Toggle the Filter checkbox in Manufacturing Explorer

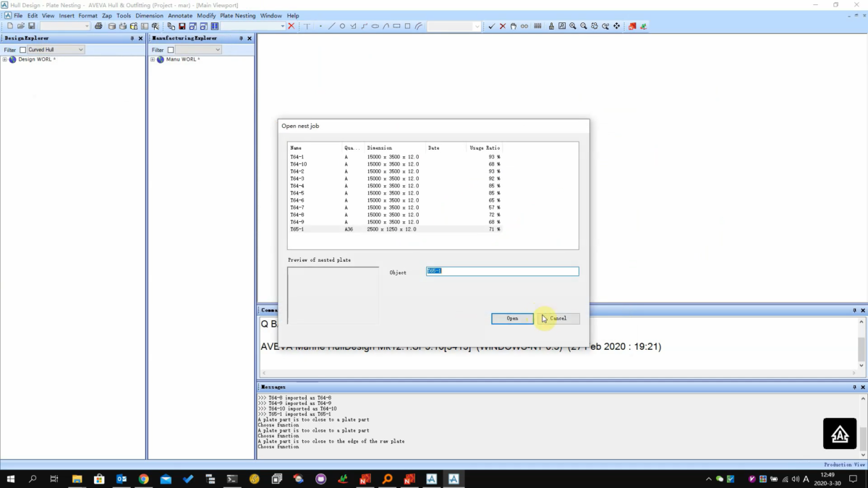[171, 50]
